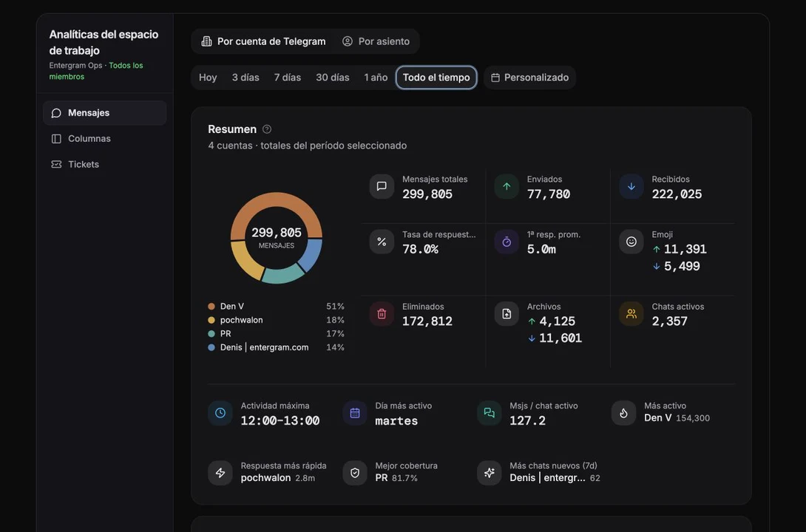
Task: Open the Resumen help question mark
Action: [x=267, y=129]
